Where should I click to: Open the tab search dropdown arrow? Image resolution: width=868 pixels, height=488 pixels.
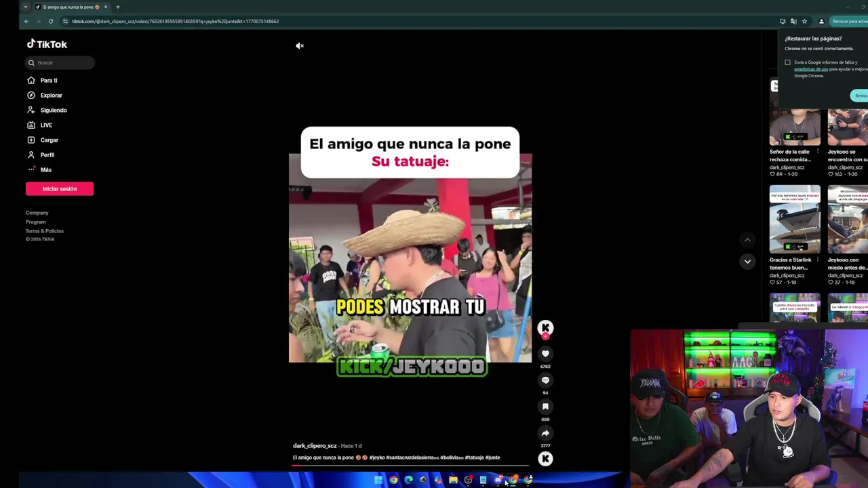point(25,7)
